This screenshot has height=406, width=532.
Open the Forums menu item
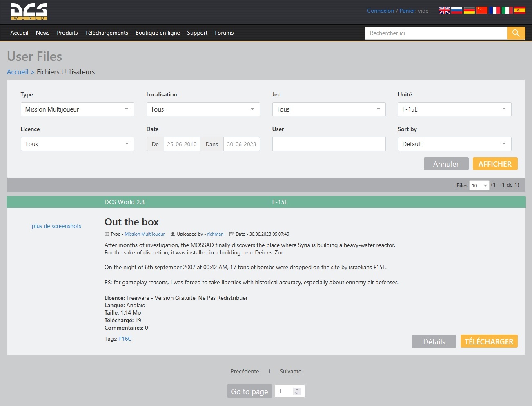click(225, 33)
